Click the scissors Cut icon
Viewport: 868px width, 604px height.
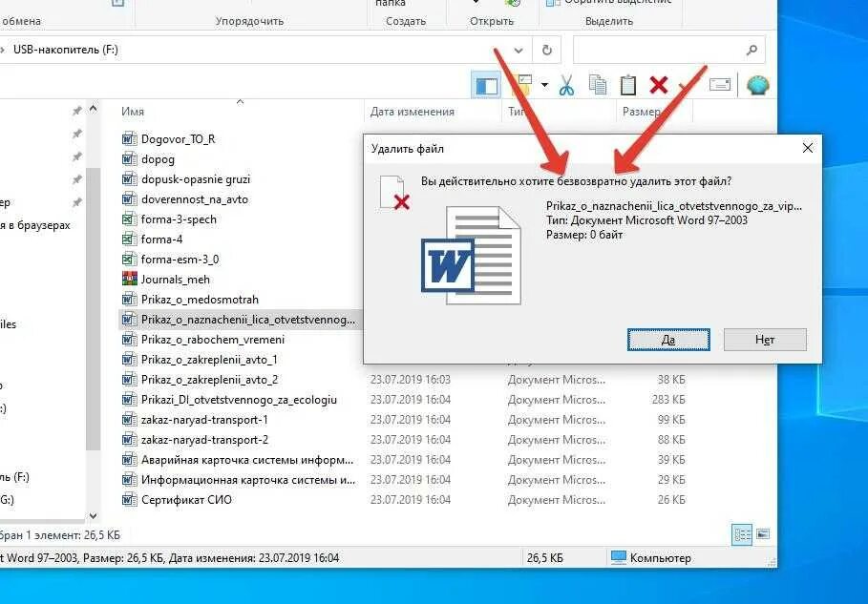coord(566,85)
